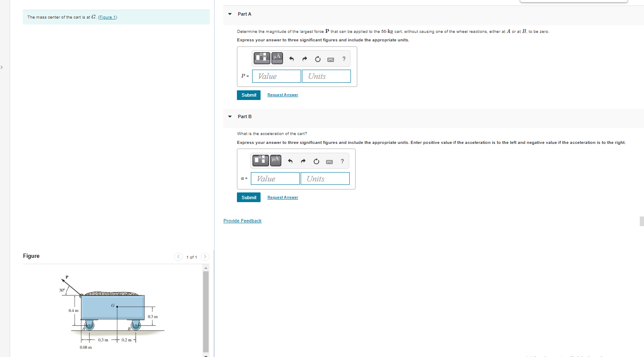
Task: Click the '1 of 1' figure counter
Action: (192, 257)
